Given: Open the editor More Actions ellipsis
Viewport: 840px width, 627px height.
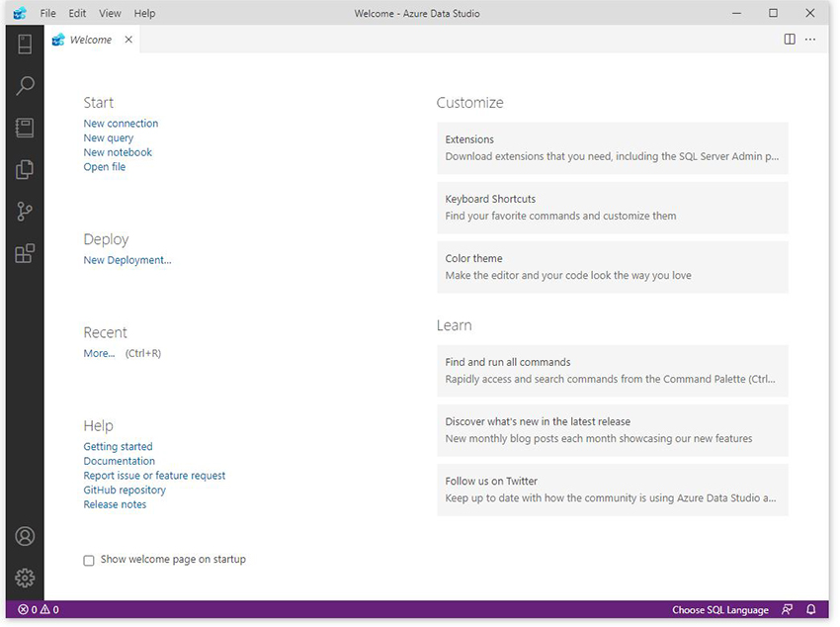Looking at the screenshot, I should point(810,40).
